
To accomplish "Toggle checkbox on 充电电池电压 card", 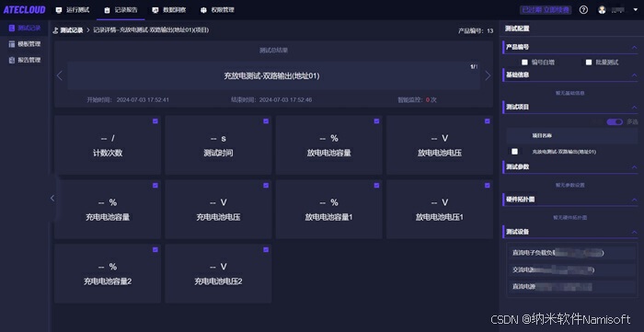I will click(266, 186).
